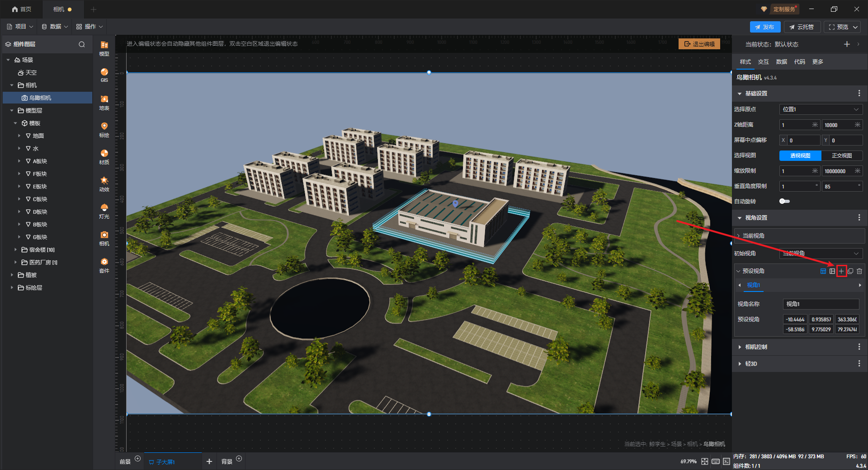Select the GIS tool icon
This screenshot has height=470, width=868.
pyautogui.click(x=104, y=75)
